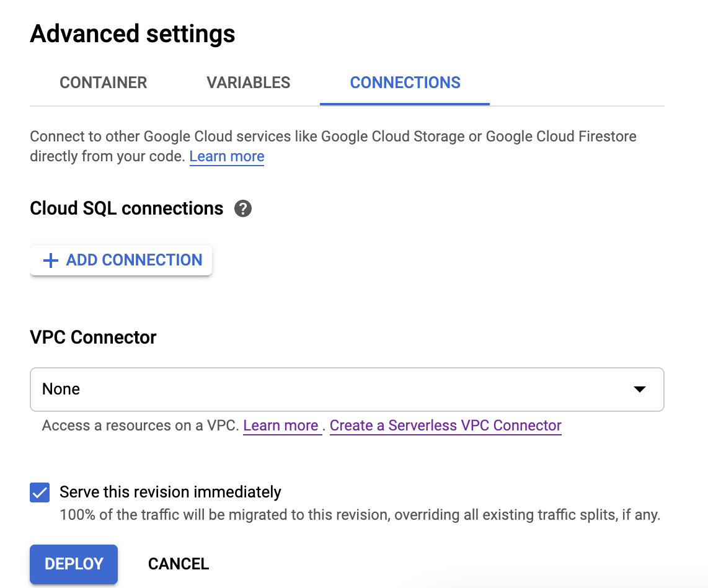Select the CONNECTIONS tab

405,82
